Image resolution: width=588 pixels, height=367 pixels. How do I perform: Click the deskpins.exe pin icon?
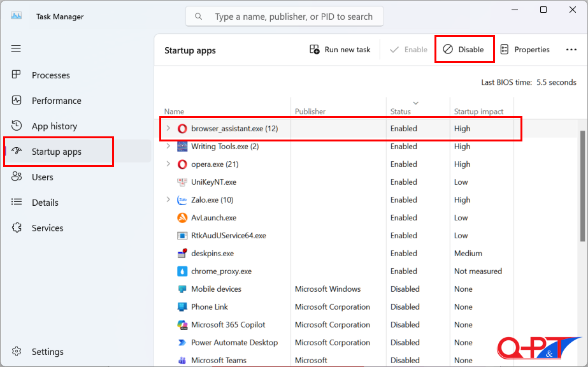point(182,254)
